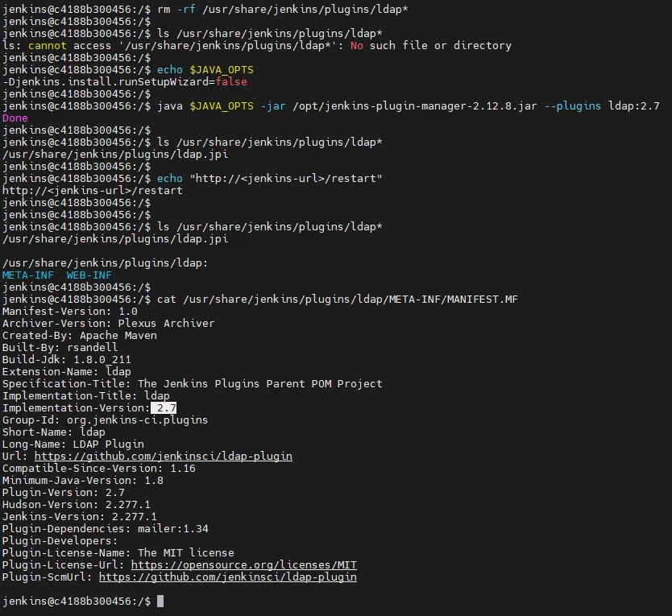The width and height of the screenshot is (672, 616).
Task: Click the 'ldap:2.7' plugin argument
Action: [x=634, y=105]
